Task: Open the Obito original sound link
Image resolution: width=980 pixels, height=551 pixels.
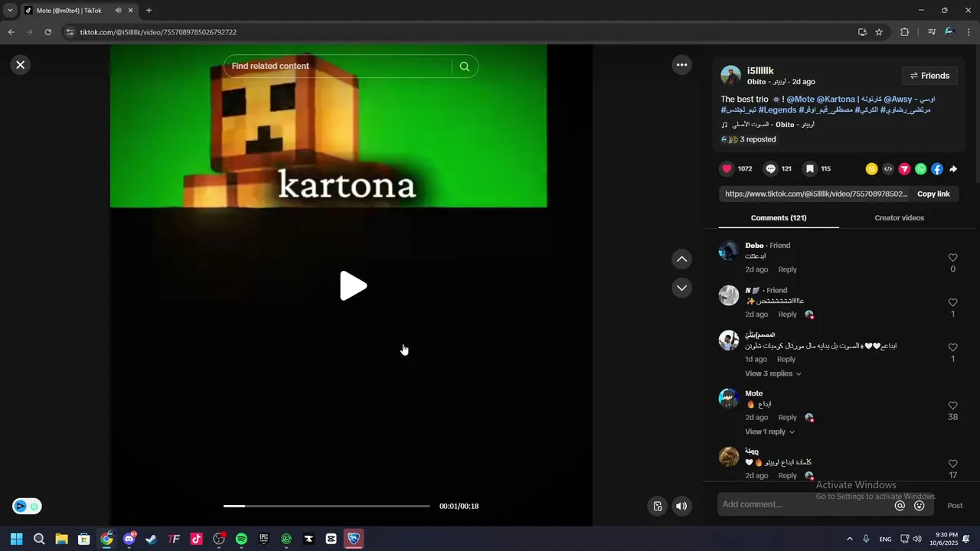Action: [768, 125]
